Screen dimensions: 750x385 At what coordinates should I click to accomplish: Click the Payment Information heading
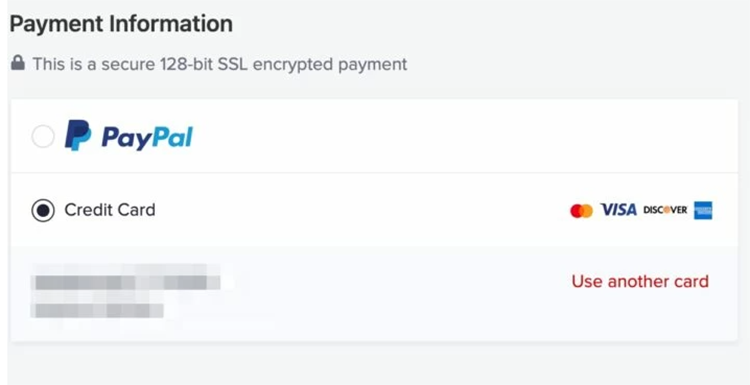point(121,24)
